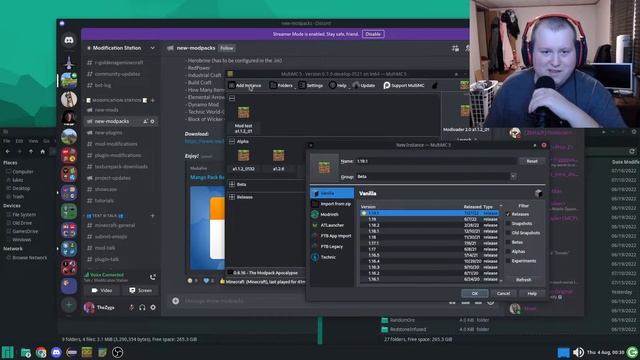Screen dimensions: 640x360
Task: Select version 1.17.1 in version list
Action: [429, 243]
